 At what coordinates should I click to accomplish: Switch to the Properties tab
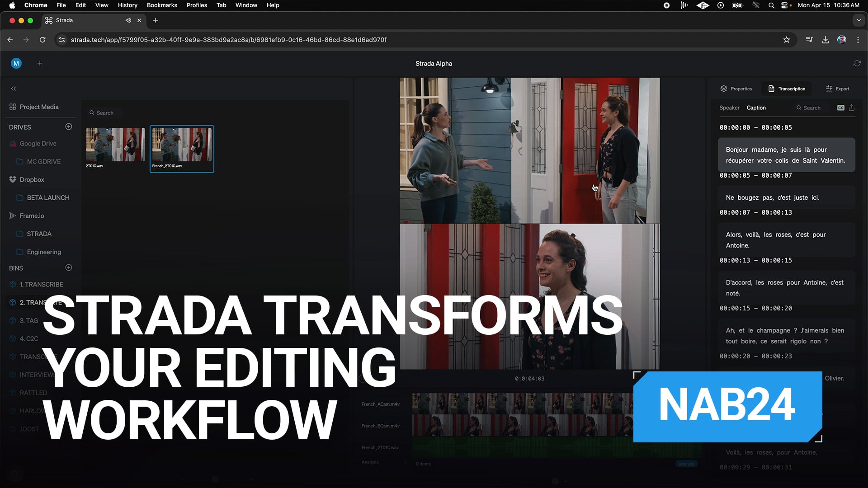[736, 89]
